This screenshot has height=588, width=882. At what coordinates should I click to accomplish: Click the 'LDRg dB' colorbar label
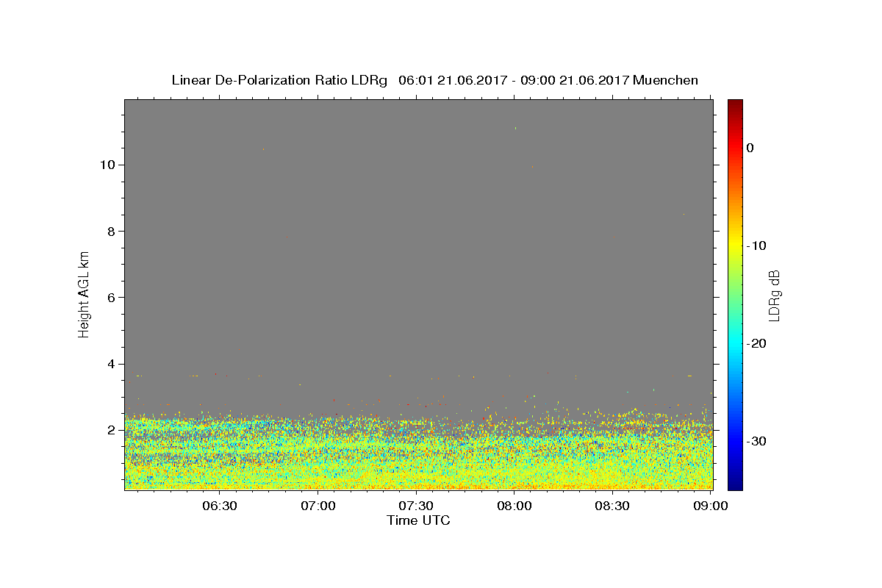(774, 294)
